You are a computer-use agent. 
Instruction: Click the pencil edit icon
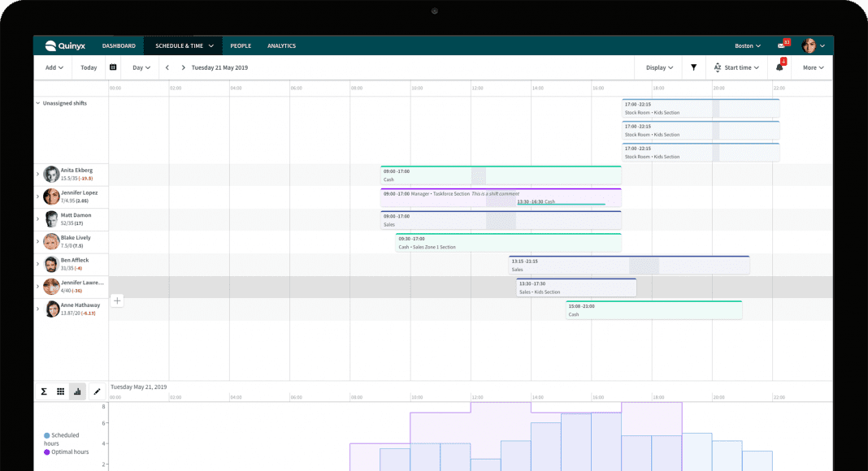(x=98, y=391)
